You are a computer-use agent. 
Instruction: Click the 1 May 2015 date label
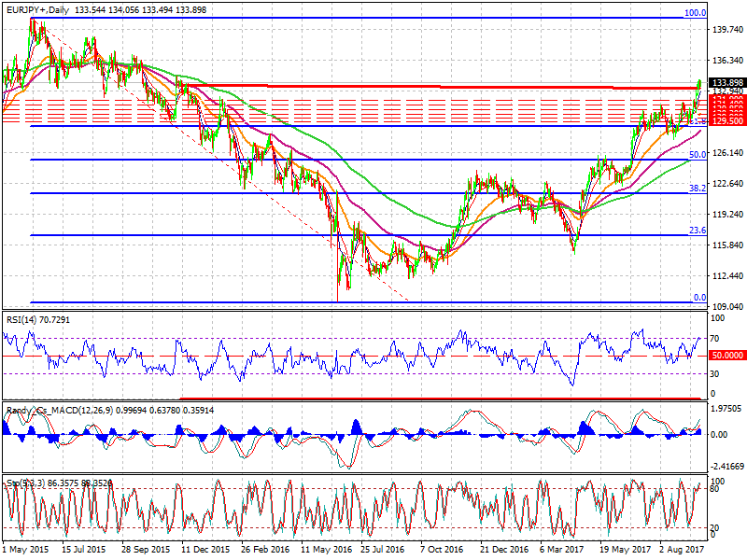25,551
